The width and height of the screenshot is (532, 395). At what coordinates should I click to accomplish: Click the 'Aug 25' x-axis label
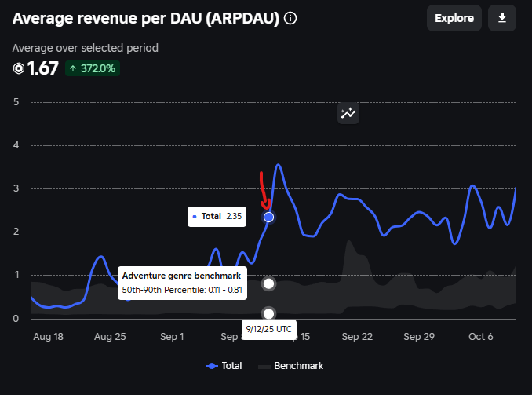110,337
